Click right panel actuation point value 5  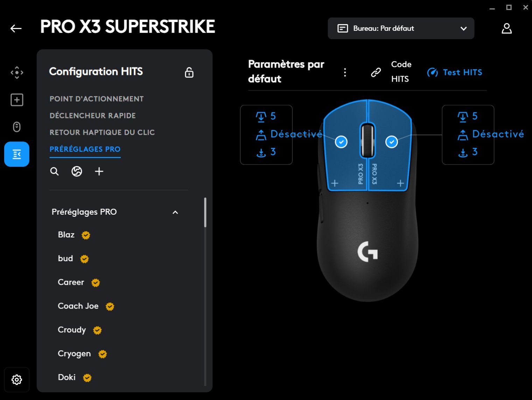475,116
